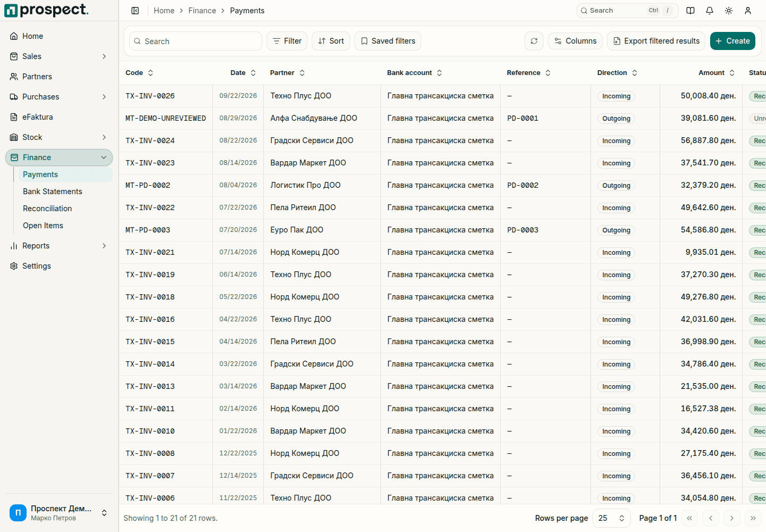The width and height of the screenshot is (766, 532).
Task: Open Partners in the sidebar
Action: coord(59,77)
